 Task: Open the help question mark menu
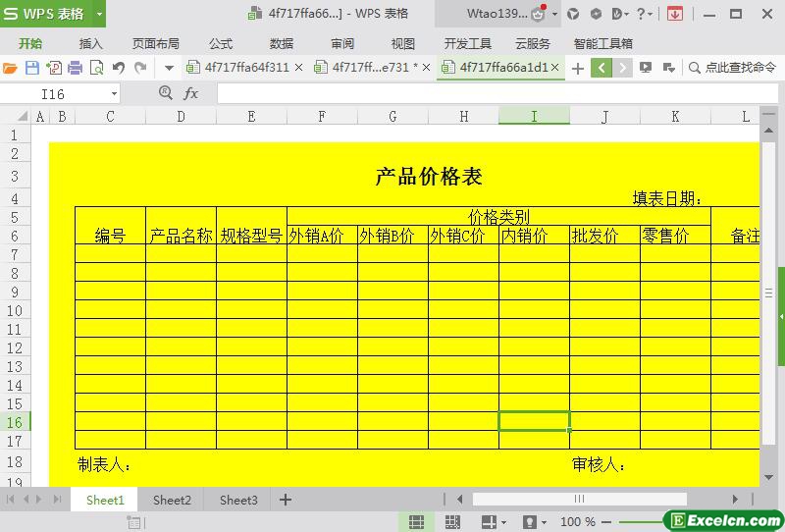[x=645, y=14]
